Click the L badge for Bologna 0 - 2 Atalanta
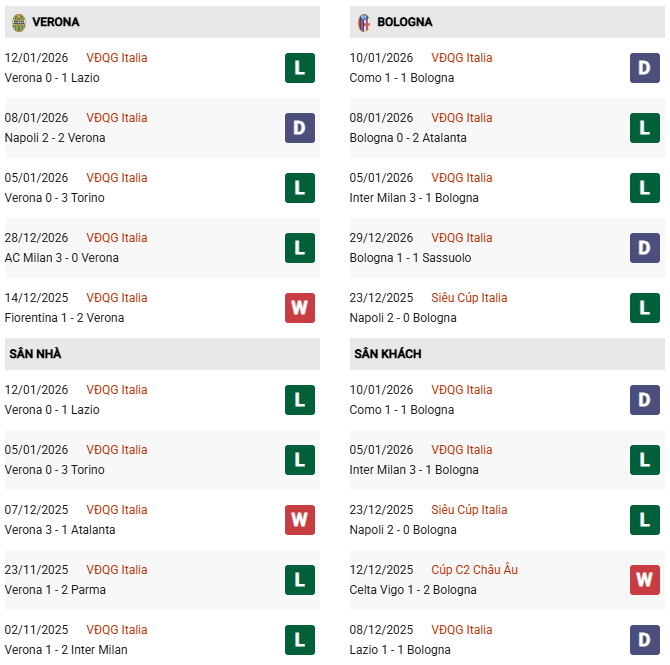The width and height of the screenshot is (670, 665). pyautogui.click(x=645, y=128)
